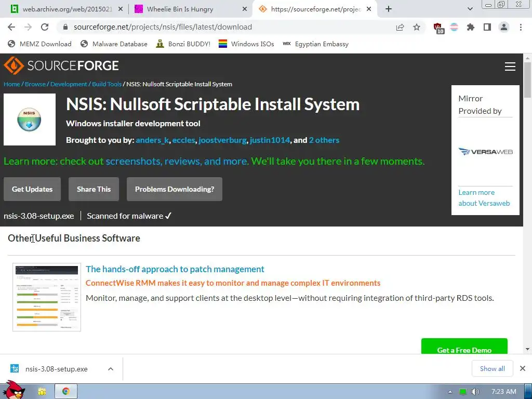Click Learn more about Versaweb link
Image resolution: width=532 pixels, height=399 pixels.
click(x=484, y=198)
